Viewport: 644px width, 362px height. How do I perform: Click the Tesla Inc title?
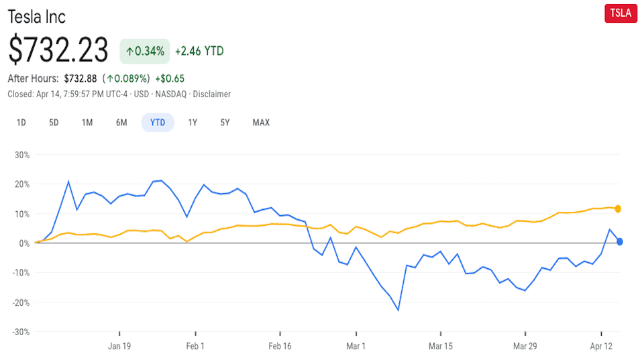(37, 17)
